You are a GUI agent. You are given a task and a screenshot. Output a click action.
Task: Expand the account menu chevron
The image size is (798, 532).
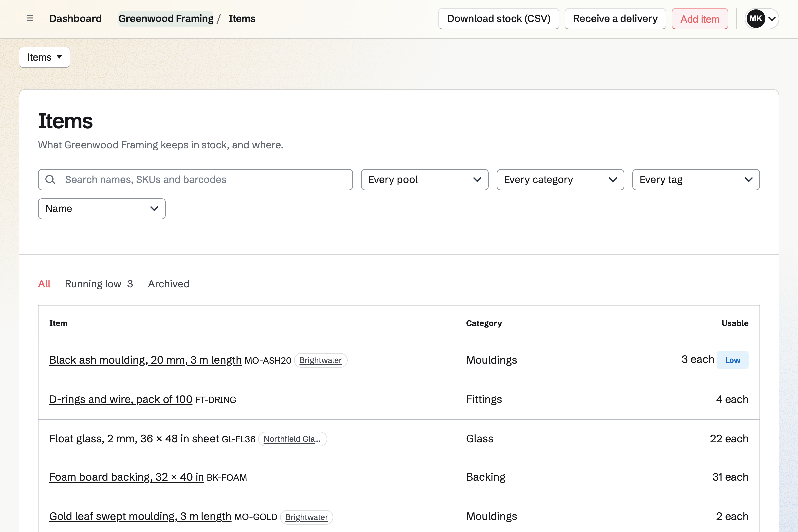click(772, 19)
